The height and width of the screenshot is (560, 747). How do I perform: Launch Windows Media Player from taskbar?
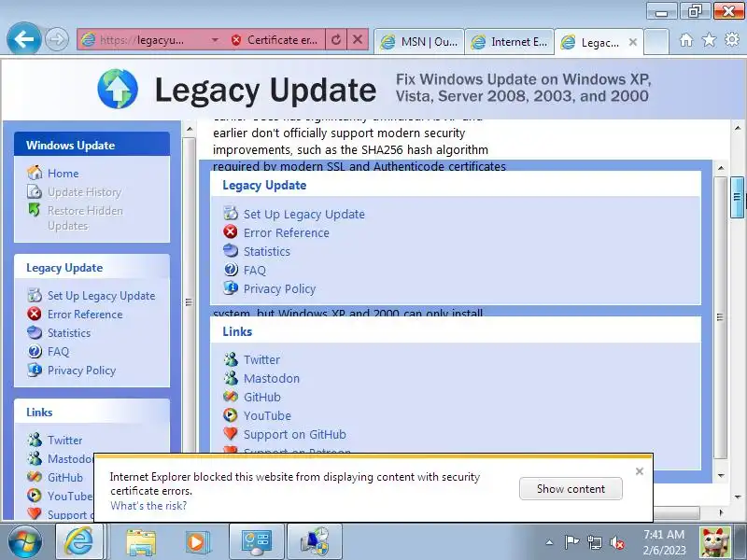pyautogui.click(x=197, y=542)
